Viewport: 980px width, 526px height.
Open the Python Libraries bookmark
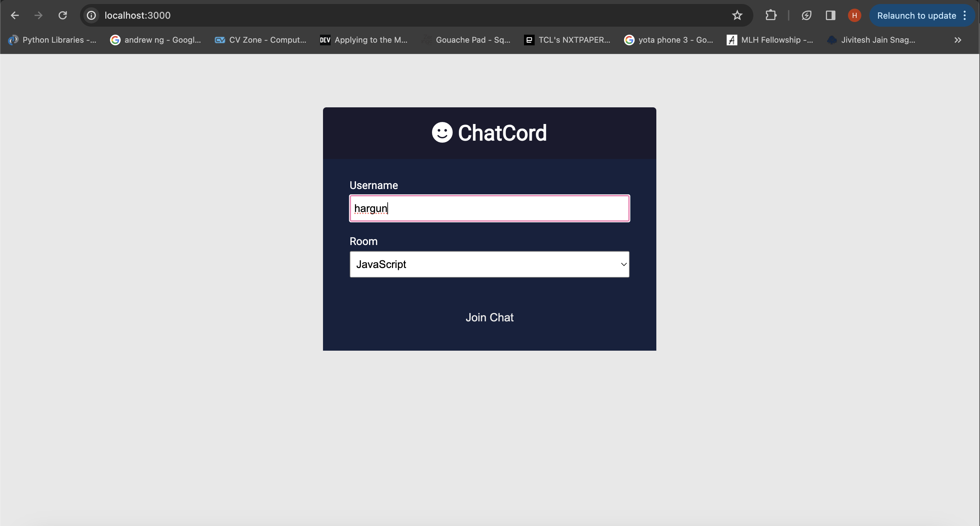coord(53,40)
